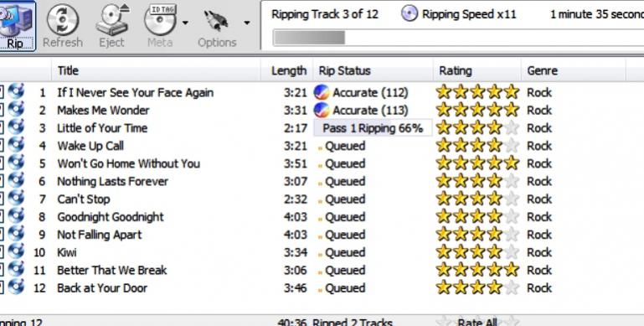The height and width of the screenshot is (326, 644).
Task: Set star rating for Little of Your Time
Action: [x=477, y=128]
